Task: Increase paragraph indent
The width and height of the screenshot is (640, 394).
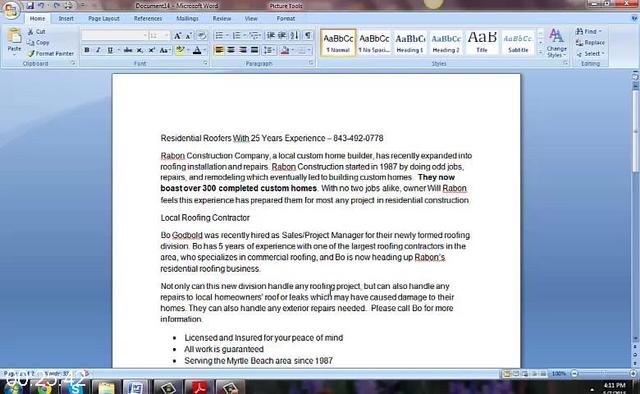Action: 282,36
